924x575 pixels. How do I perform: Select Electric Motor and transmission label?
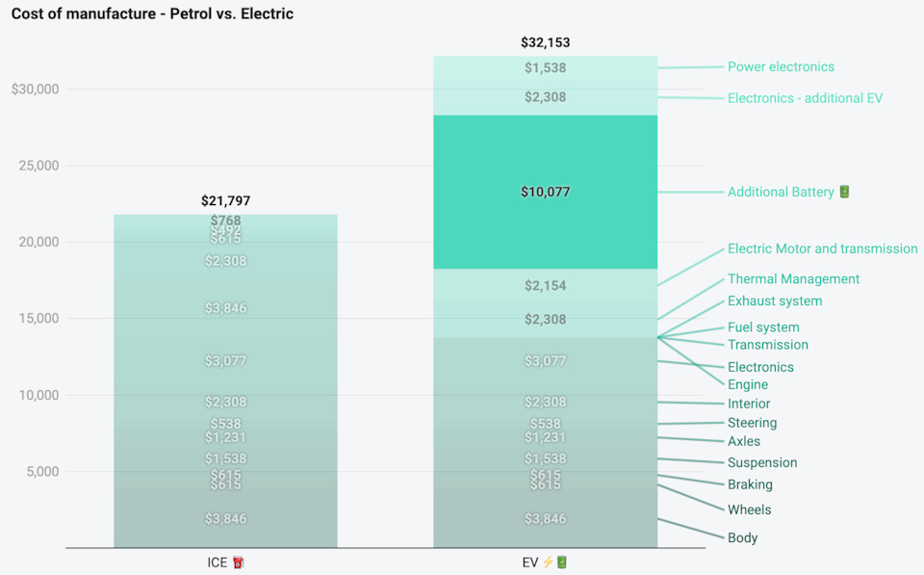pyautogui.click(x=822, y=248)
